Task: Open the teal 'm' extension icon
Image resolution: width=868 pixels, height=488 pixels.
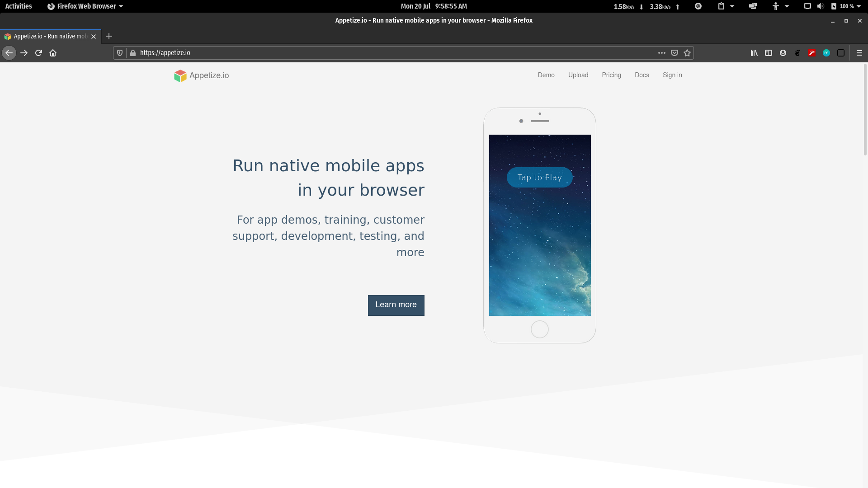Action: coord(826,53)
